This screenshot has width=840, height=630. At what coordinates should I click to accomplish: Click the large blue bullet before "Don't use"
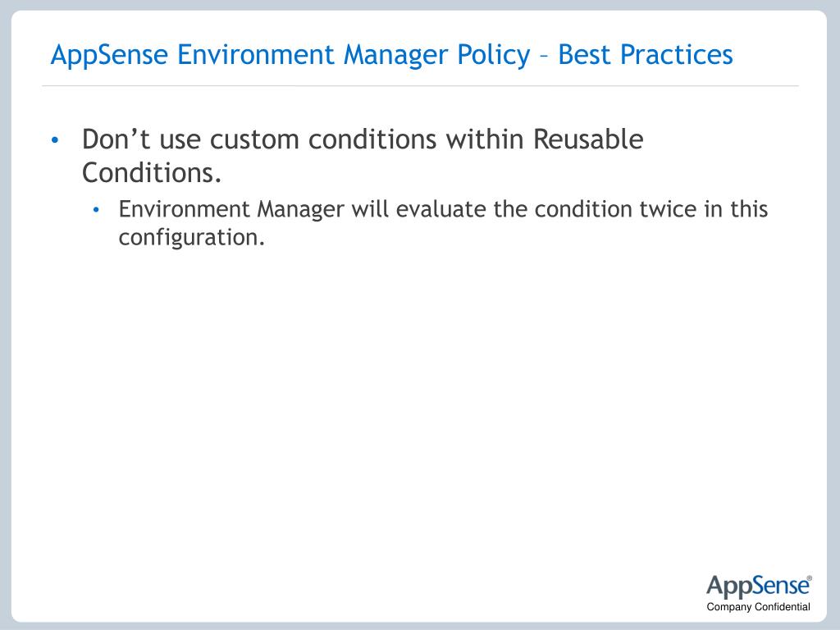[x=55, y=140]
